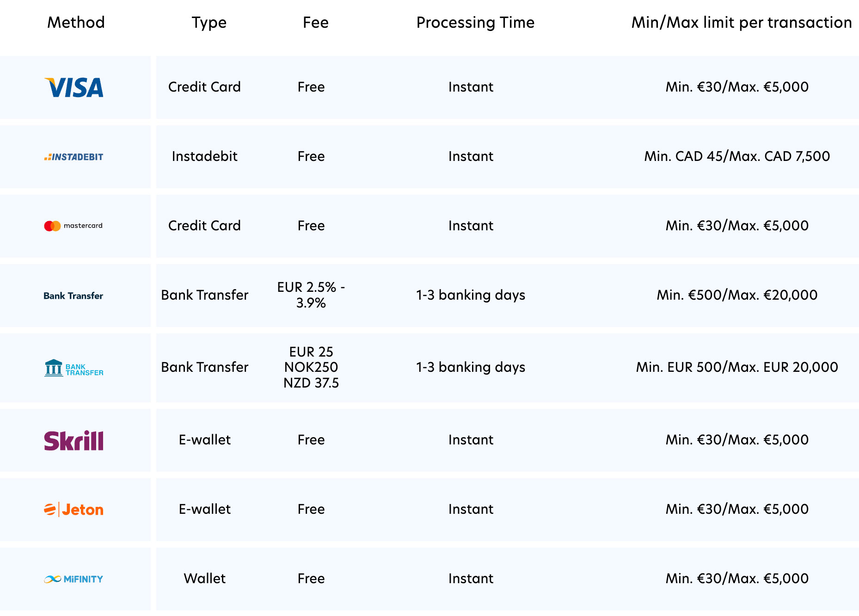
Task: Select 'Credit Card' type in Visa row
Action: (204, 87)
